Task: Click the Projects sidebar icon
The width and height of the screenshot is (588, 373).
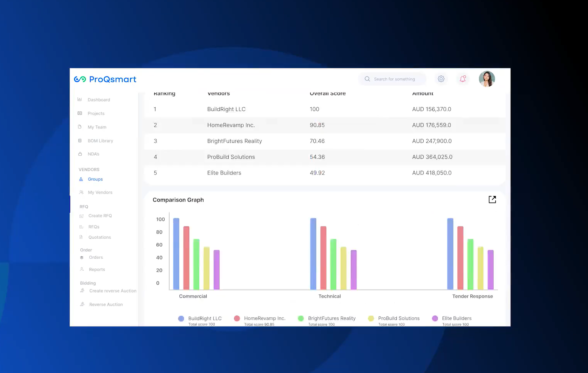Action: point(80,113)
